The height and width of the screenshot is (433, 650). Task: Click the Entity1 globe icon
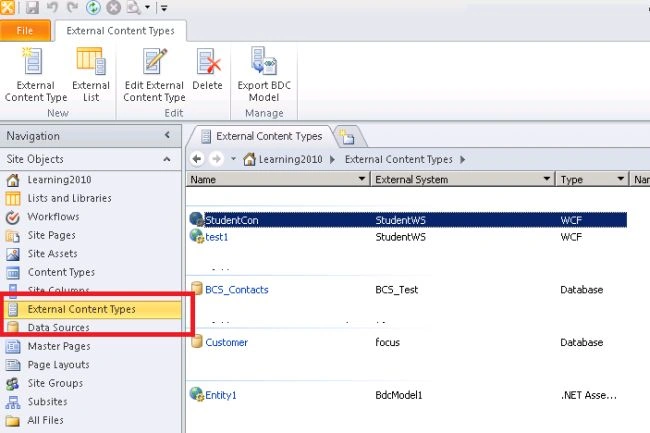point(197,394)
